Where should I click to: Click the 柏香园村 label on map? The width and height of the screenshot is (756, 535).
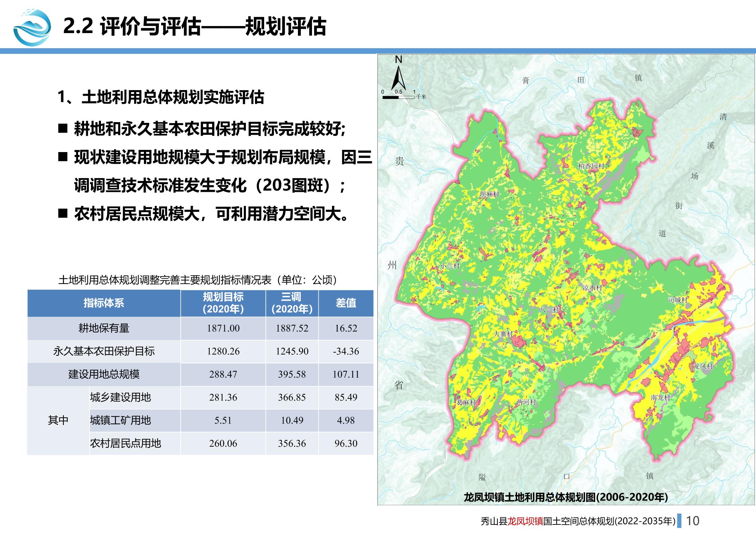591,166
